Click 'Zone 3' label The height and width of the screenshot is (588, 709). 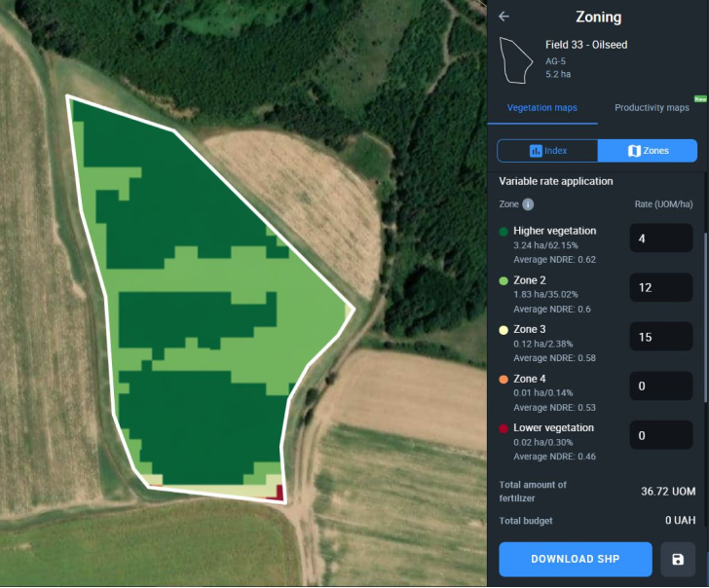point(530,329)
